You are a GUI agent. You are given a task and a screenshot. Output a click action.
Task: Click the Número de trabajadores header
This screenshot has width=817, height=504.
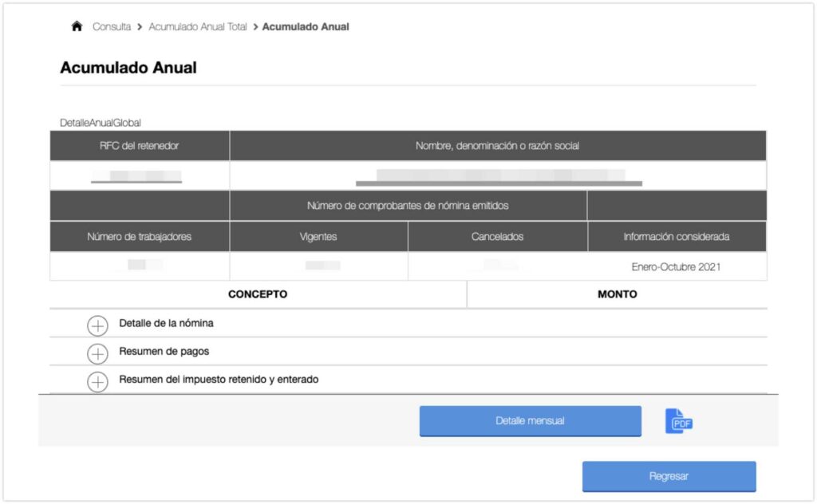140,237
